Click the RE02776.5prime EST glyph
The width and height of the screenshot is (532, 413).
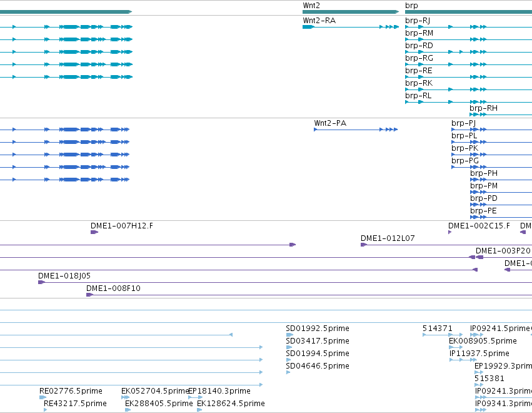[43, 397]
